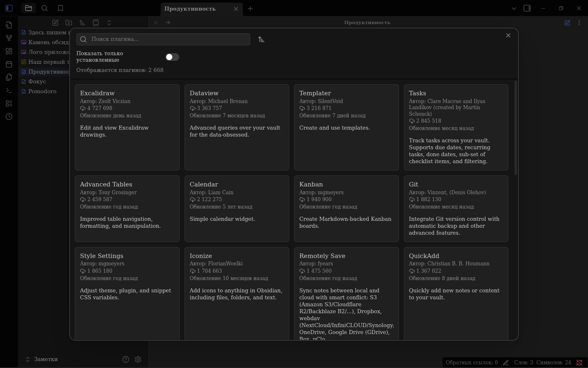
Task: Open the Dataview plugin card
Action: click(x=236, y=127)
